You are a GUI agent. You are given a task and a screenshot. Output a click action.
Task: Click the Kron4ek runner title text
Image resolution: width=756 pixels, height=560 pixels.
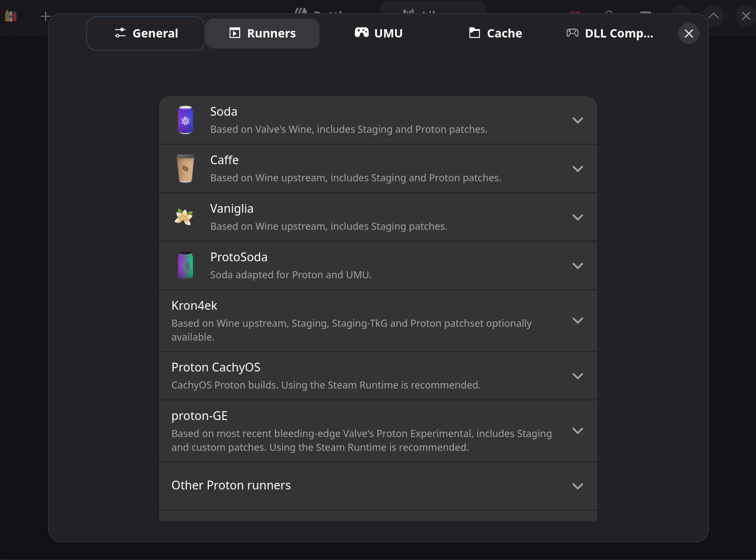point(194,305)
